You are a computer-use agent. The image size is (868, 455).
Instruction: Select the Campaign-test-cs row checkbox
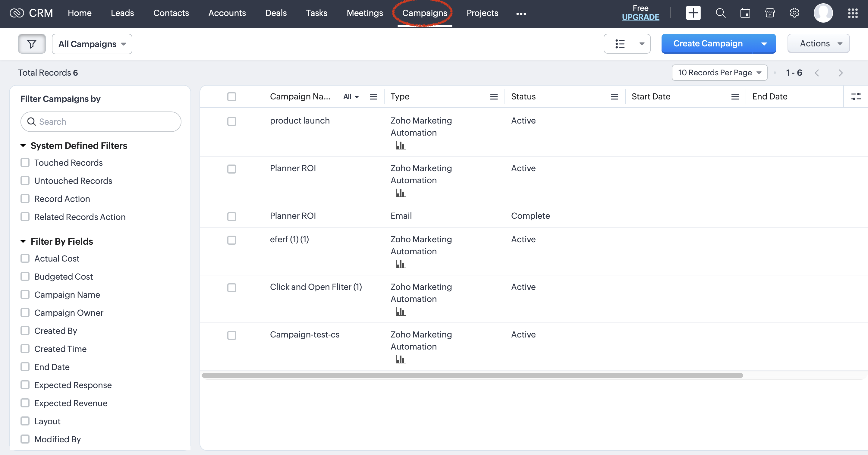(231, 335)
